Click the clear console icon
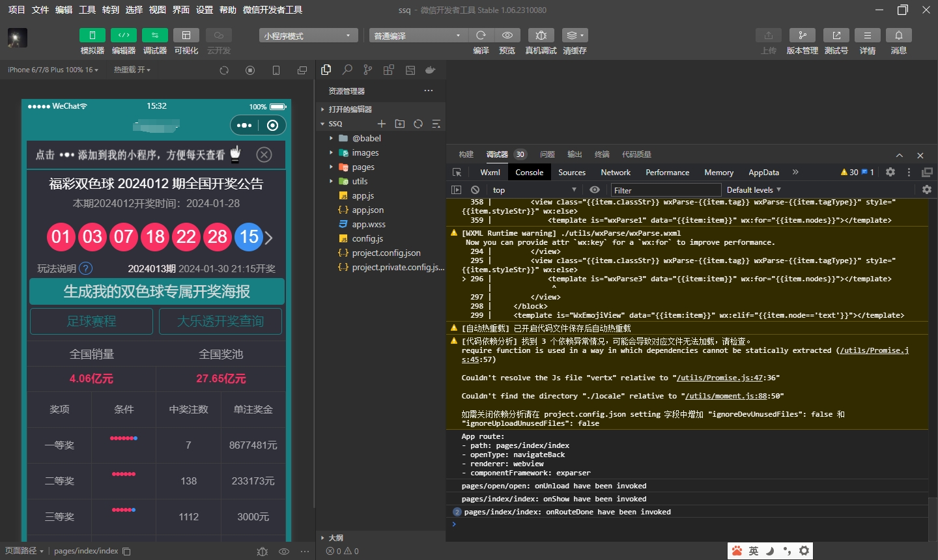The image size is (938, 560). click(x=476, y=189)
